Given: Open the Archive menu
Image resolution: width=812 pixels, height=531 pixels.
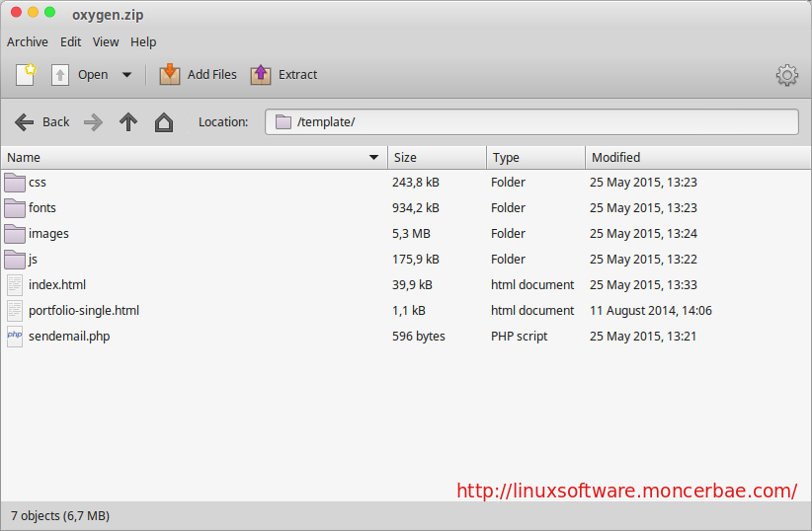Looking at the screenshot, I should pos(28,41).
